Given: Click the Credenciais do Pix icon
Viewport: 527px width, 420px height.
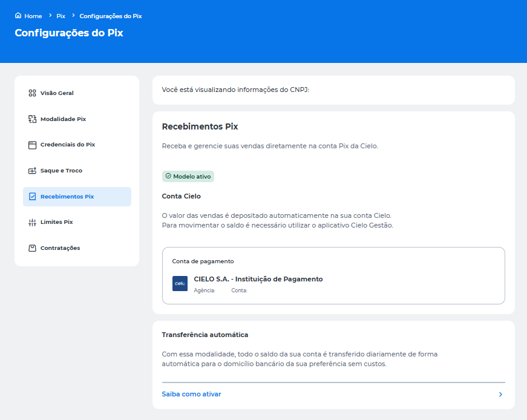Looking at the screenshot, I should tap(32, 145).
